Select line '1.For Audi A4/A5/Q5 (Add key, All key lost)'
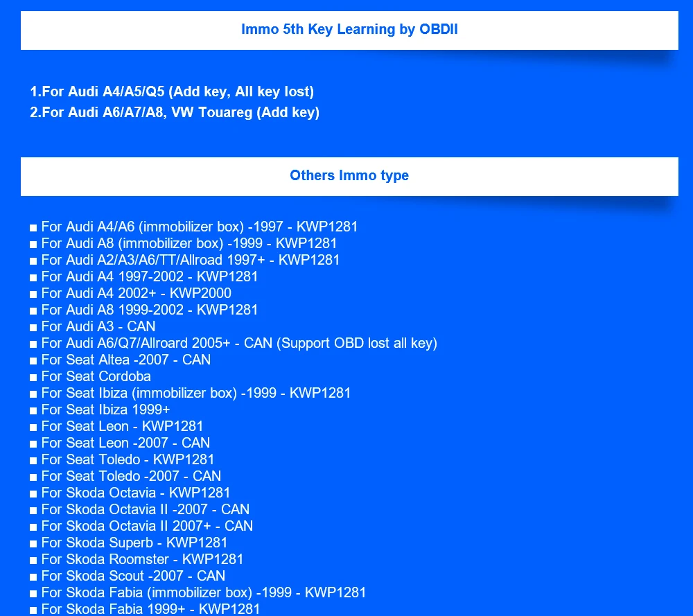Image resolution: width=693 pixels, height=616 pixels. point(172,91)
